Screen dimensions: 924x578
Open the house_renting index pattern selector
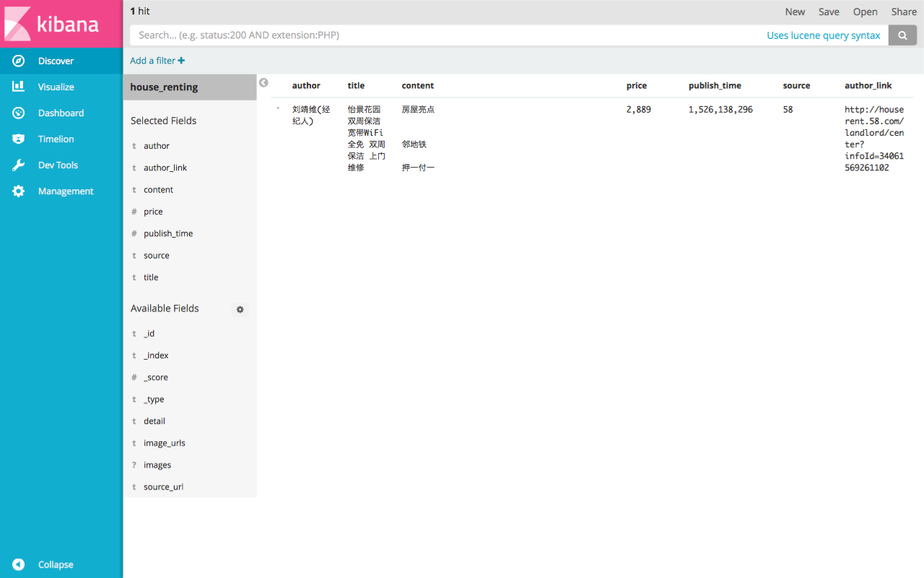pos(190,87)
